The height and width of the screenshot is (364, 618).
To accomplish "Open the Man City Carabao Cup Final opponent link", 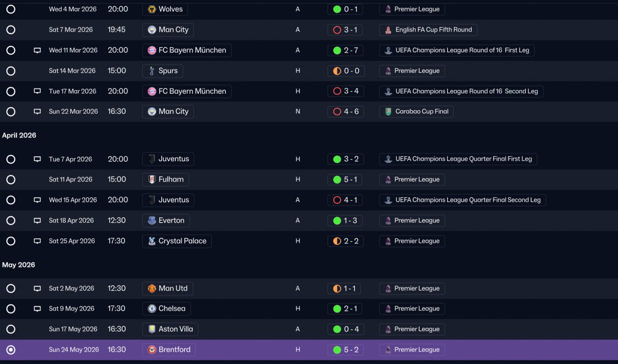I will 168,112.
